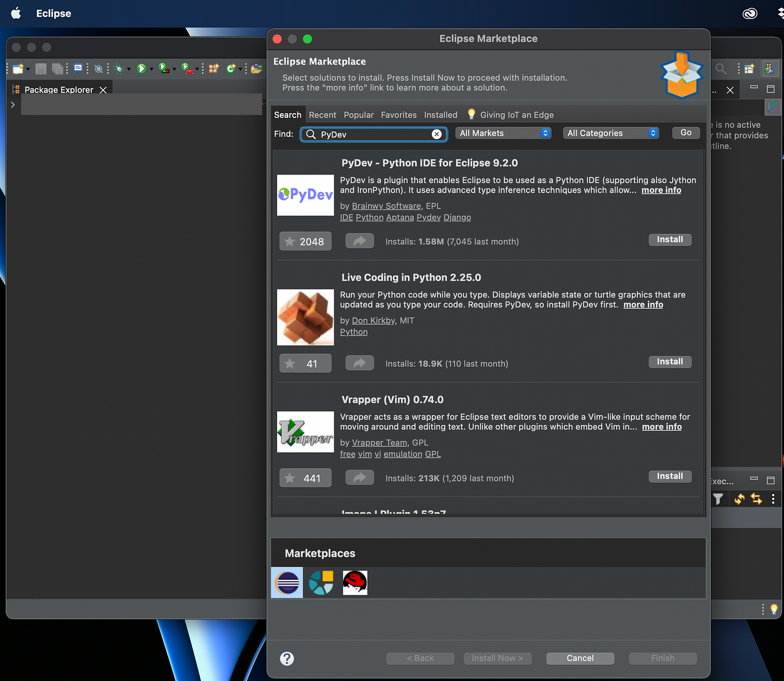Viewport: 784px width, 681px height.
Task: Click the lightbulb tip icon in status bar
Action: (774, 609)
